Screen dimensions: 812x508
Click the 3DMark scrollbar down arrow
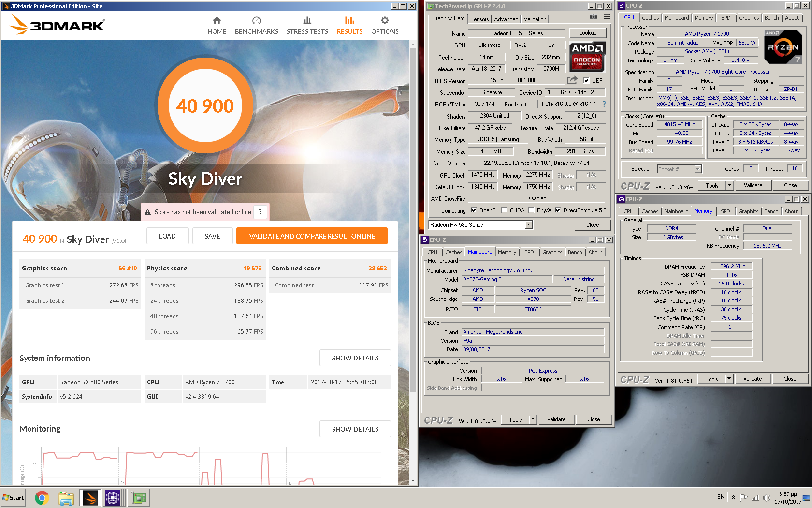coord(412,481)
